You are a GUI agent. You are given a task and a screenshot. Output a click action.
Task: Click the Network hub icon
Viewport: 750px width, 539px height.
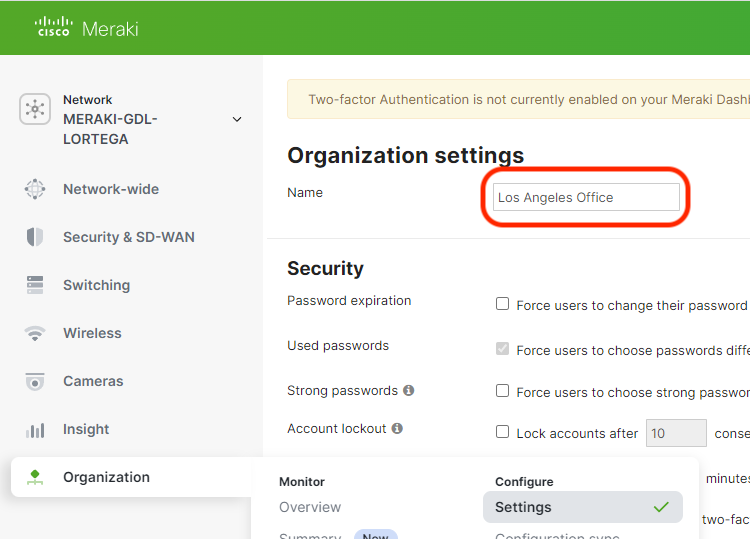pyautogui.click(x=35, y=109)
